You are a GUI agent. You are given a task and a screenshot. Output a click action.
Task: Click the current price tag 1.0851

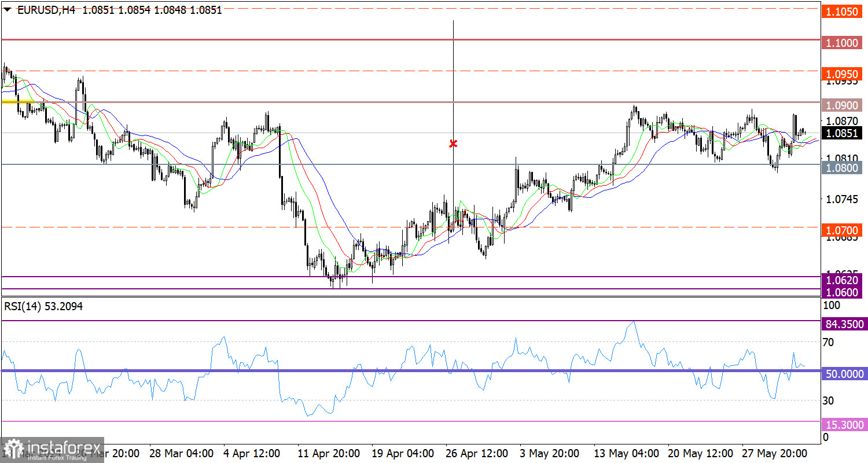(842, 133)
